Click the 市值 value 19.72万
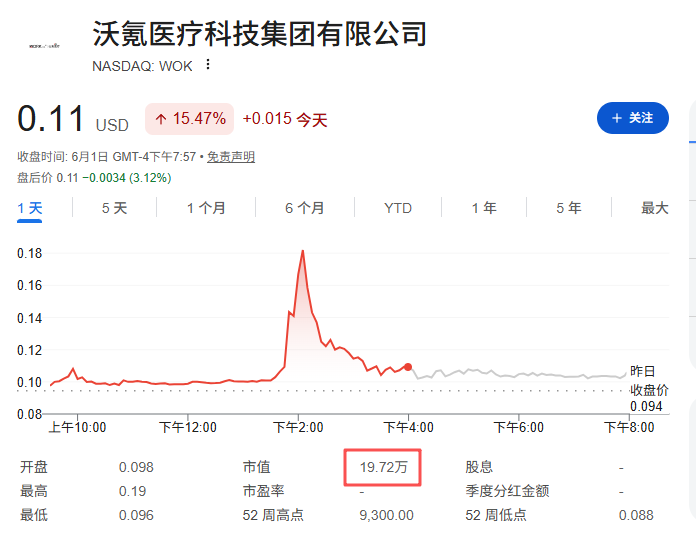The height and width of the screenshot is (542, 696). [x=384, y=467]
